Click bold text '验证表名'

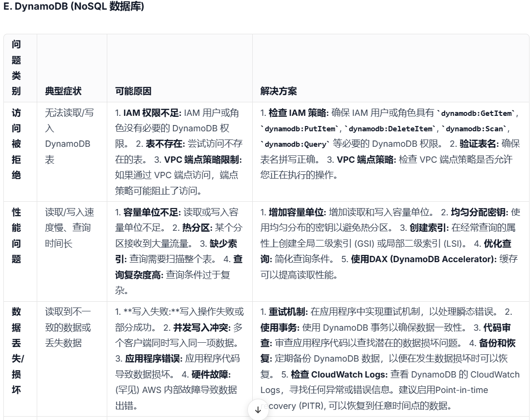(478, 144)
